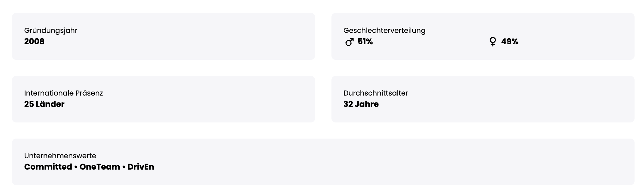Click the OneTeam company value

pyautogui.click(x=100, y=167)
